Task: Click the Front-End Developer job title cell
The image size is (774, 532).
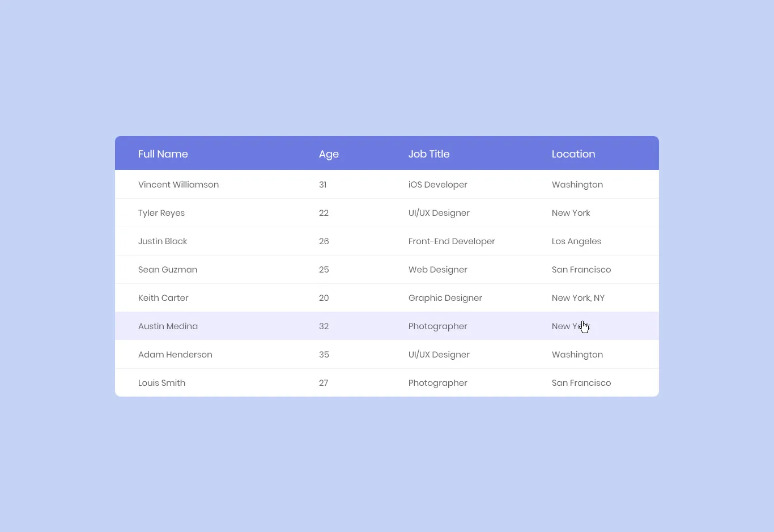Action: (452, 241)
